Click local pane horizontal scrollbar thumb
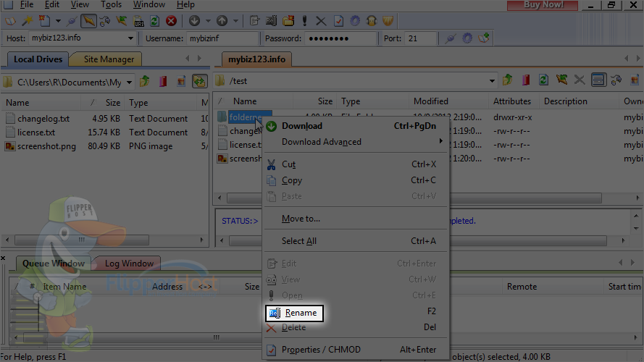The image size is (644, 362). [x=82, y=240]
